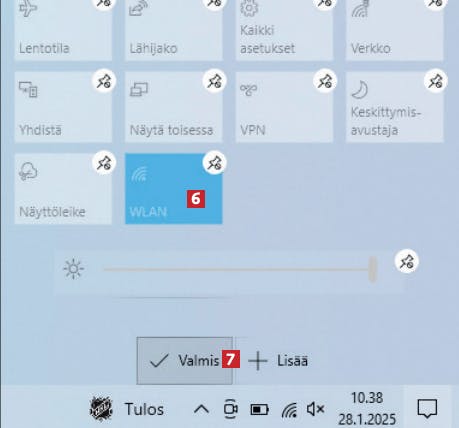Screen dimensions: 459x428
Task: Unpin the Näyttöleike tile
Action: pos(104,163)
